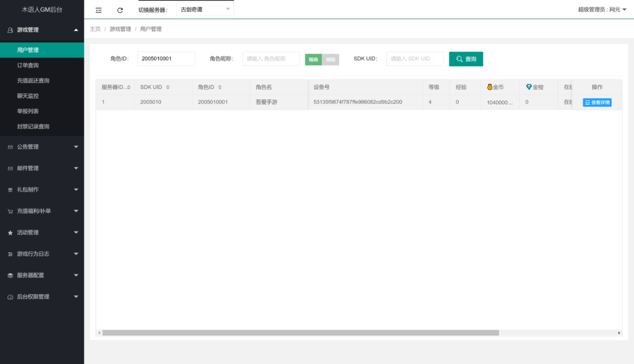Click the 查询 search button
This screenshot has width=634, height=364.
point(466,59)
